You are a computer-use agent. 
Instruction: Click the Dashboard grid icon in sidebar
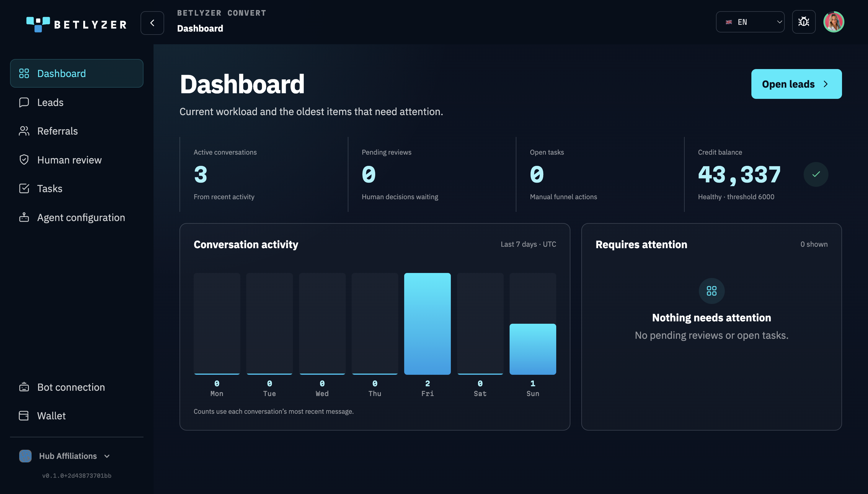click(x=24, y=73)
